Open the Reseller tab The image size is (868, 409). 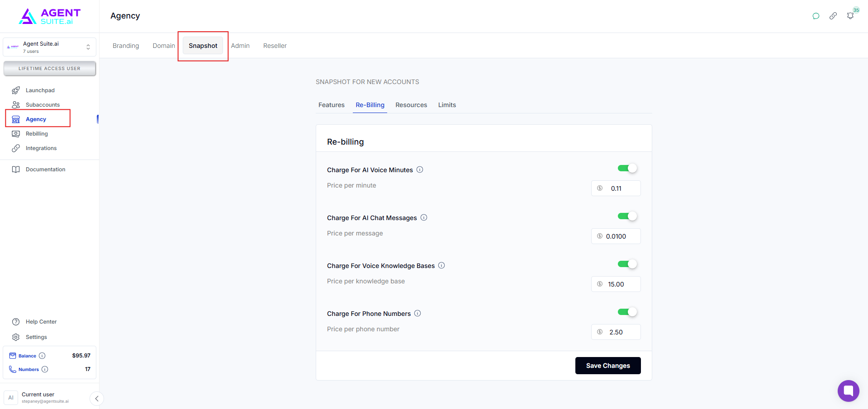pyautogui.click(x=275, y=46)
